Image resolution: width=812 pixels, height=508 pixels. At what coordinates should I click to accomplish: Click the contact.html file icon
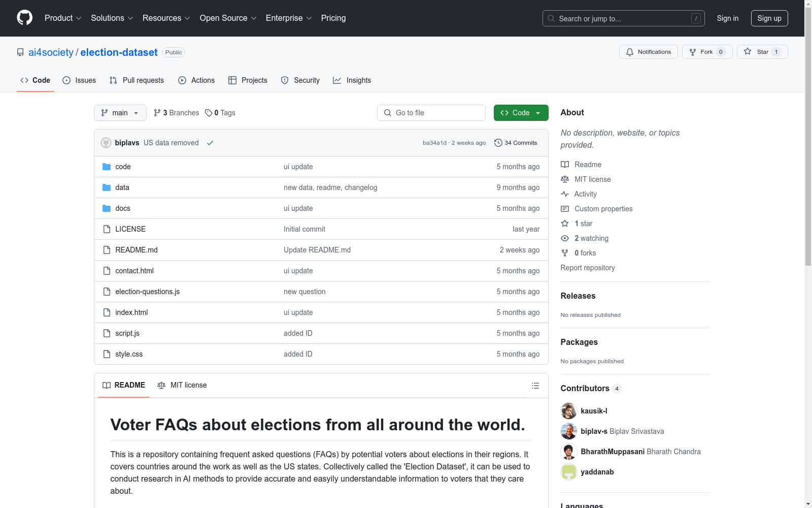point(107,271)
